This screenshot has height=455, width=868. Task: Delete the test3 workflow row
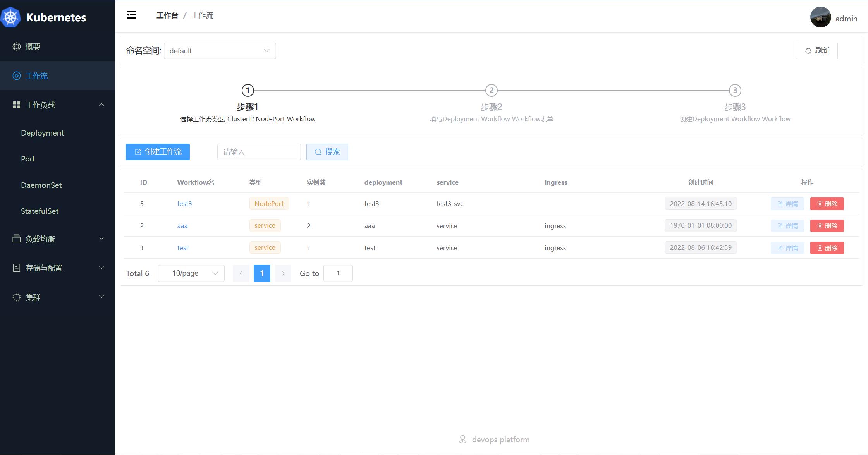pos(827,204)
